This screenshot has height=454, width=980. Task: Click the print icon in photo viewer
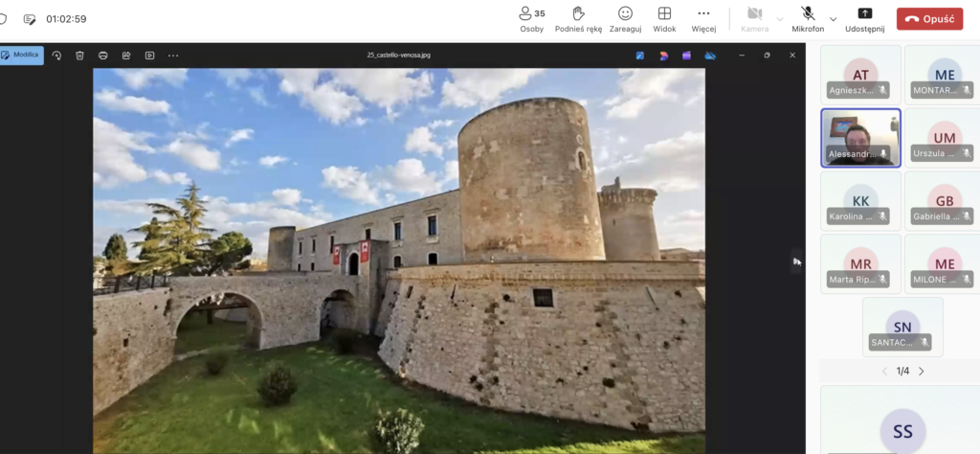tap(102, 56)
